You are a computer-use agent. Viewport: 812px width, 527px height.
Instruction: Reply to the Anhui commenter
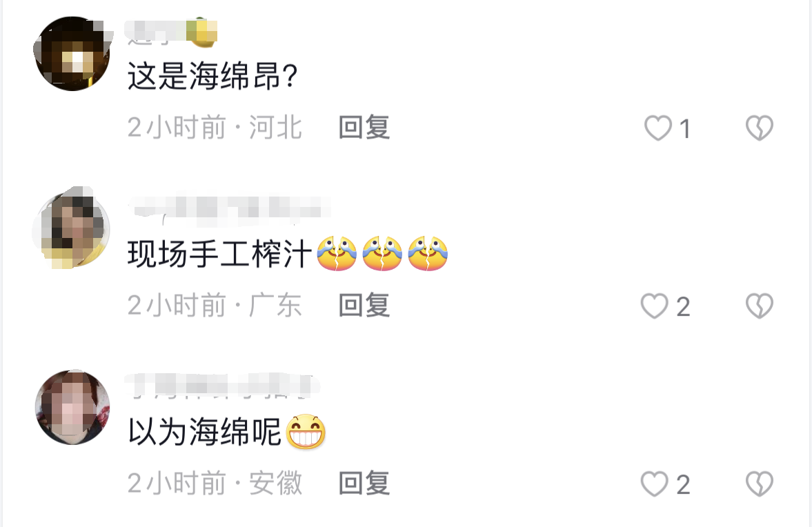(364, 484)
